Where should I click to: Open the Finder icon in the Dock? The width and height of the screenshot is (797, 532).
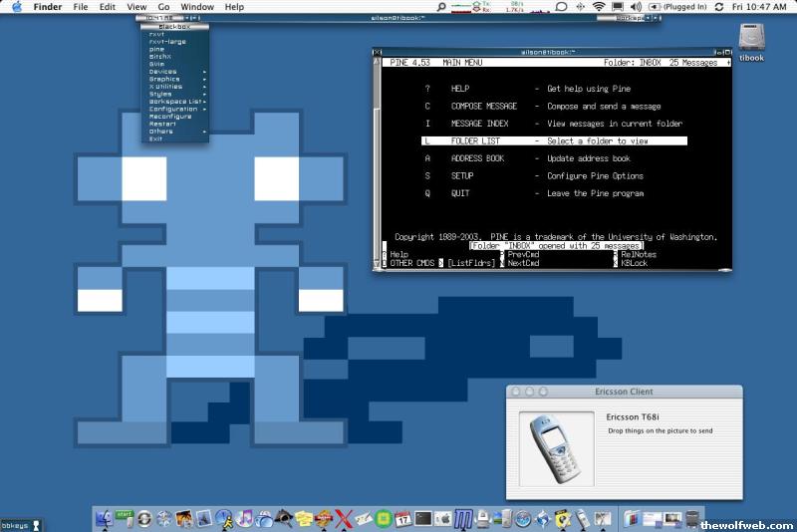(x=105, y=518)
